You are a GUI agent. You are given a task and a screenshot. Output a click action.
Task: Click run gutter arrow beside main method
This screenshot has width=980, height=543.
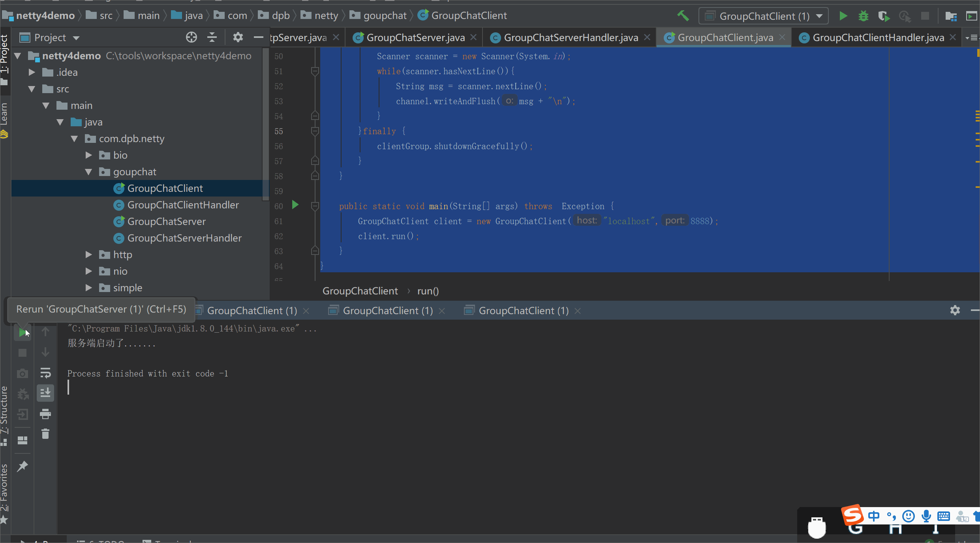pyautogui.click(x=295, y=205)
